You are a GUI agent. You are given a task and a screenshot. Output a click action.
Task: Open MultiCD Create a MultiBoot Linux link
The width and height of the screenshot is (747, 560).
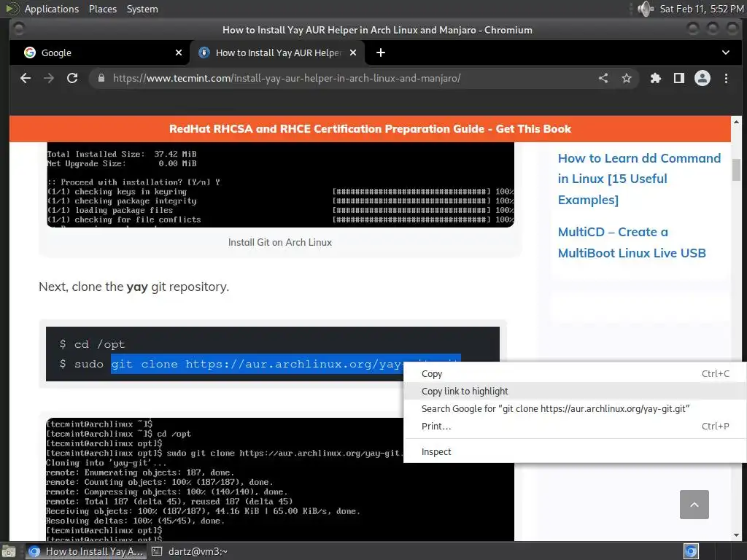coord(632,242)
